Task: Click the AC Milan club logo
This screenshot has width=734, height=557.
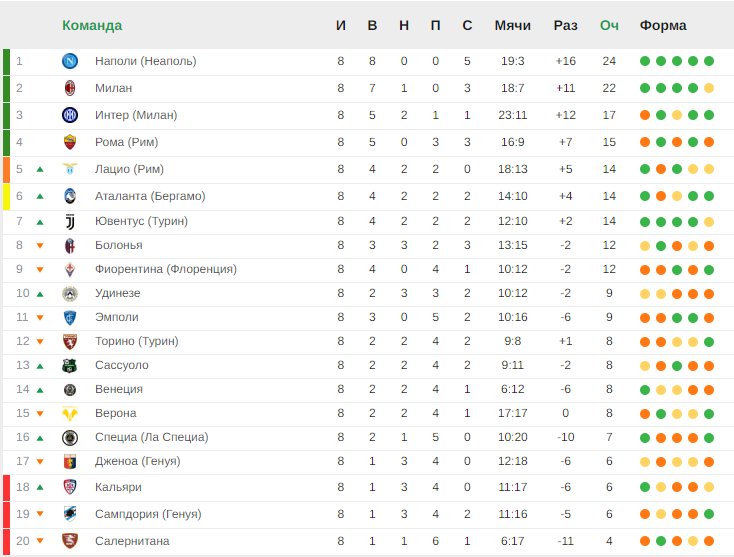Action: [70, 88]
